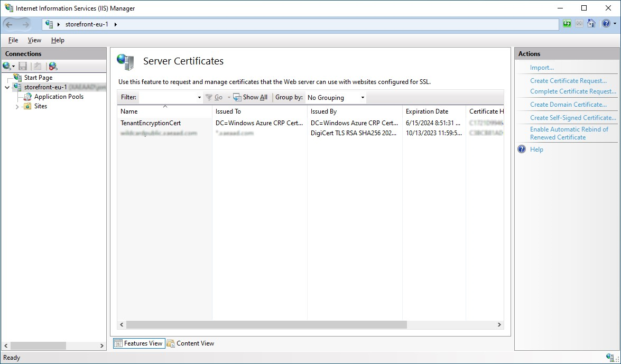Click Create Certificate Request action

click(568, 81)
